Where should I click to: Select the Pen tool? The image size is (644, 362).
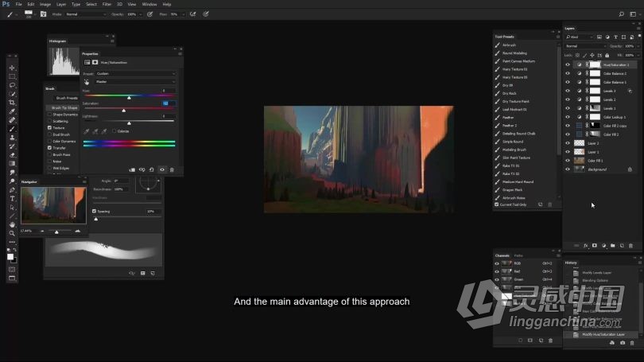click(x=12, y=190)
